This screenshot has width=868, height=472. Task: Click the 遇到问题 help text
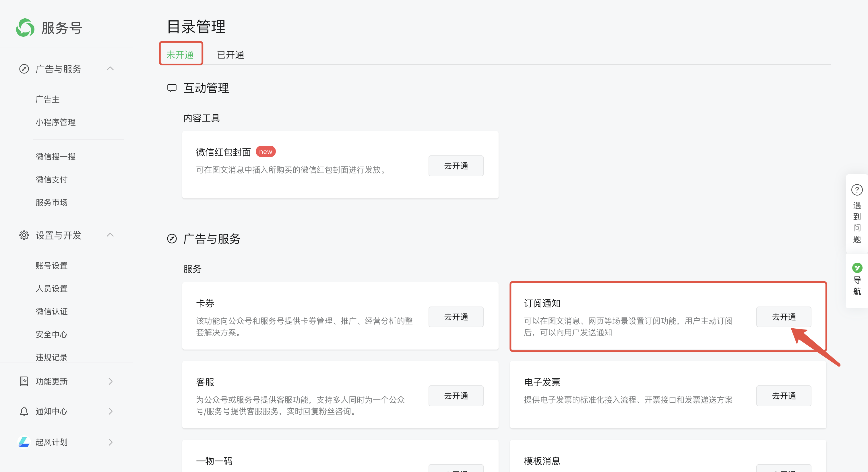[x=857, y=222]
